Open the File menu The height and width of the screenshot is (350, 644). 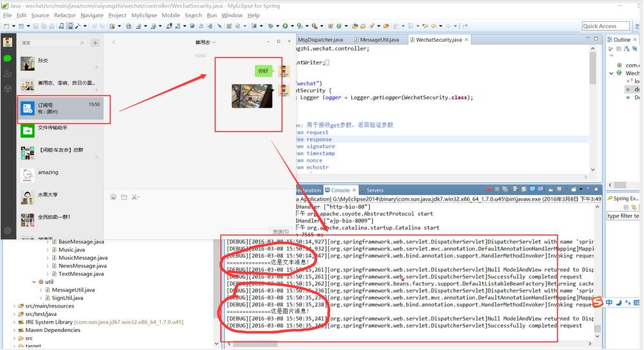[x=8, y=15]
